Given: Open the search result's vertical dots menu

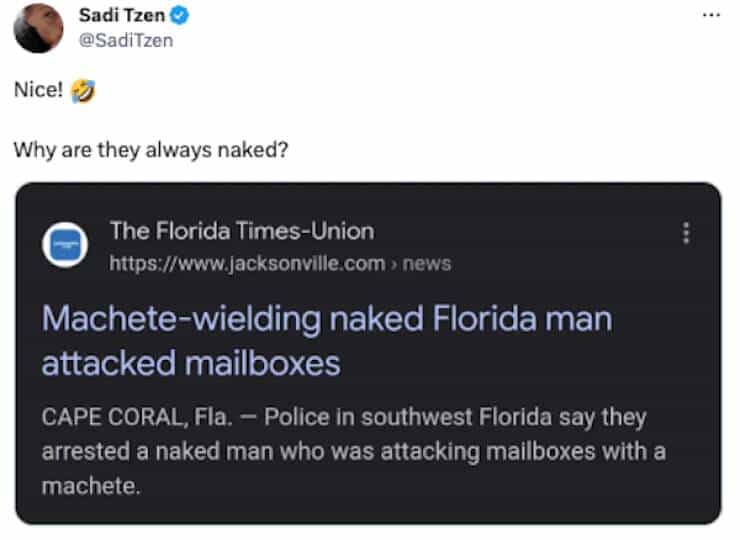Looking at the screenshot, I should (686, 233).
